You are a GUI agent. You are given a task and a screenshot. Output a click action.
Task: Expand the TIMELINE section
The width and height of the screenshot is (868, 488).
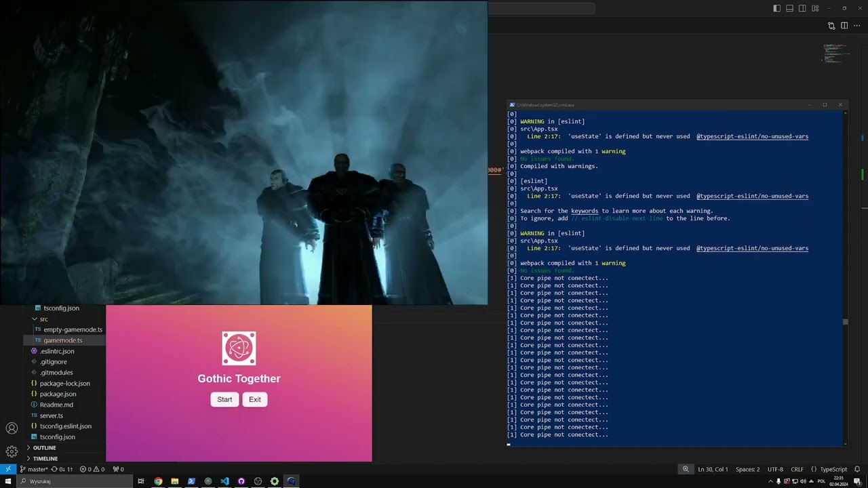point(45,458)
